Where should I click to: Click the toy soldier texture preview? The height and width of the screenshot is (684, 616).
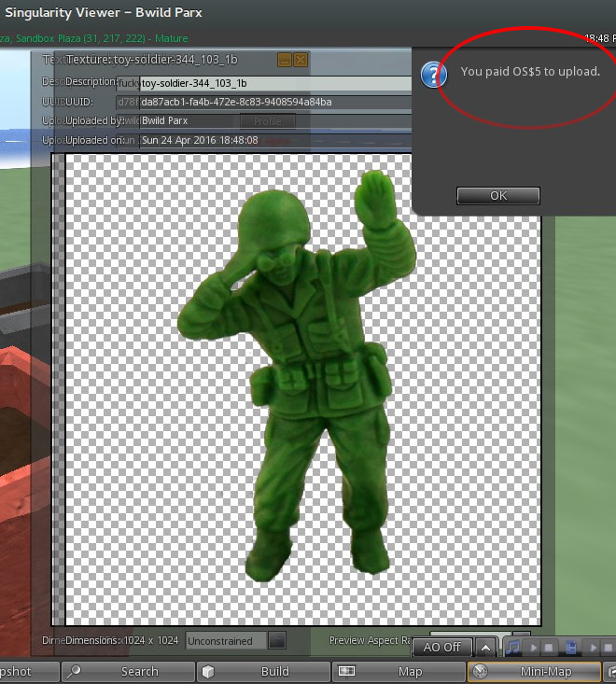pos(303,389)
